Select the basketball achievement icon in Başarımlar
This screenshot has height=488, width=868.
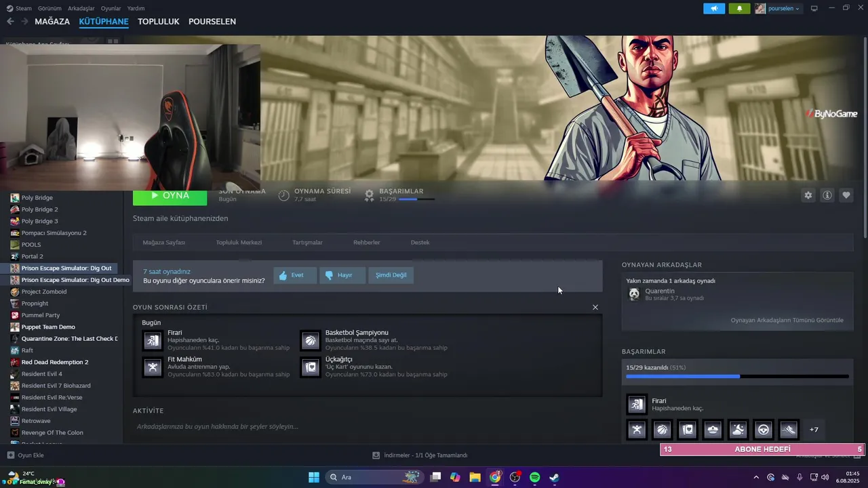point(662,430)
